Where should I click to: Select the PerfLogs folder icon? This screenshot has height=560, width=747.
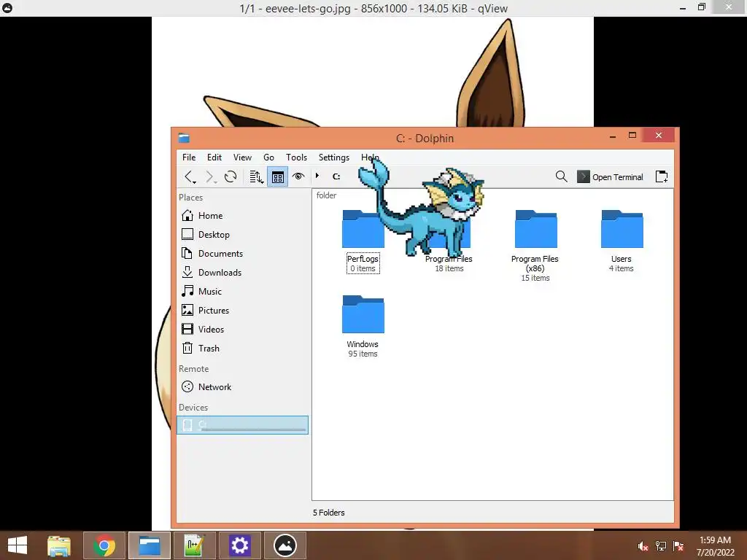click(x=363, y=229)
